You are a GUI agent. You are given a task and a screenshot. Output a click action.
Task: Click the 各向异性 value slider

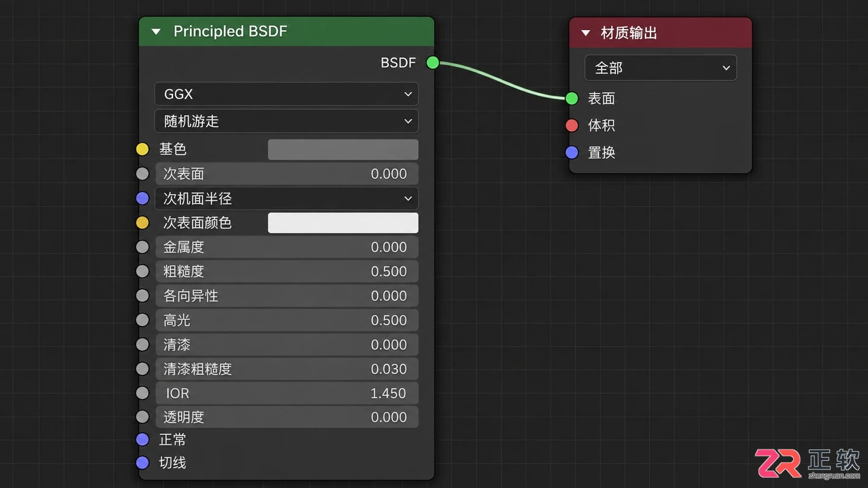click(x=286, y=296)
